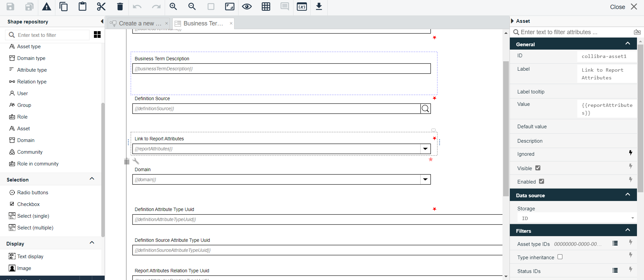644x280 pixels.
Task: Copy the selection with the Copy icon
Action: tap(64, 7)
